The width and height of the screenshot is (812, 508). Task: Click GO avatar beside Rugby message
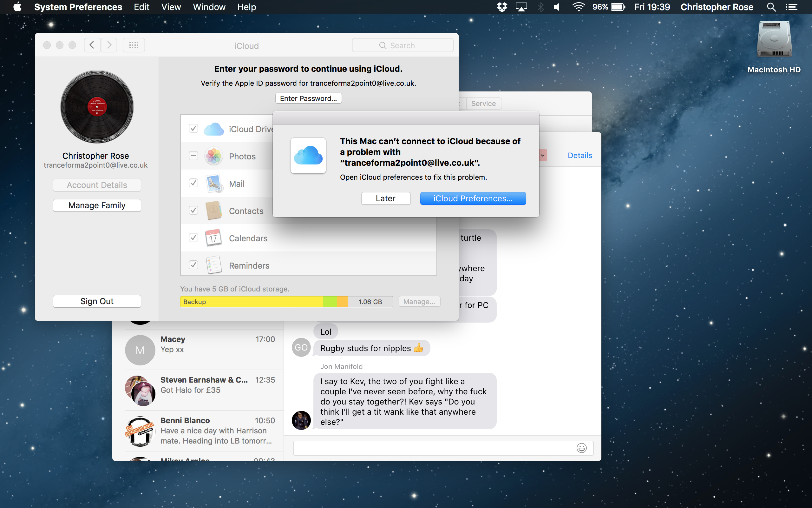pos(301,347)
